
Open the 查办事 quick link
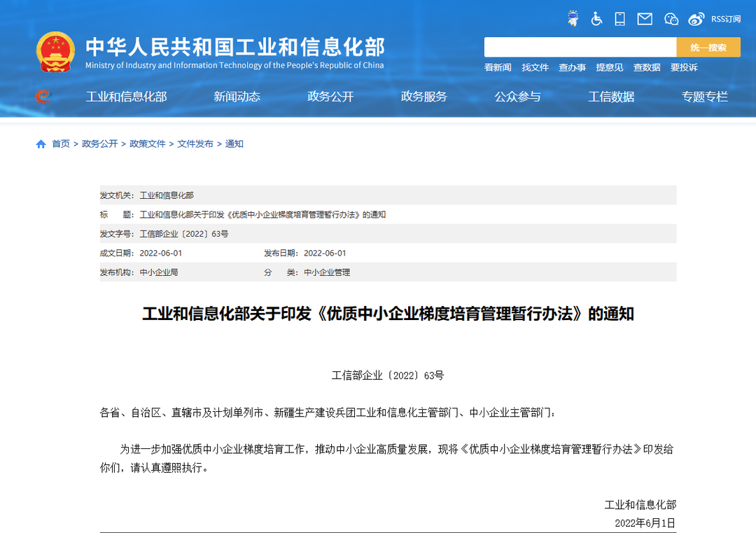[573, 67]
